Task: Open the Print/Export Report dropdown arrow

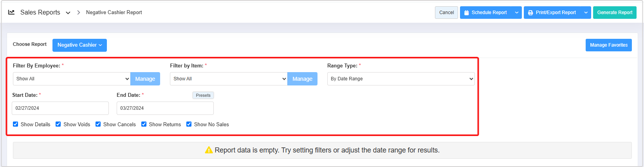Action: pos(586,13)
